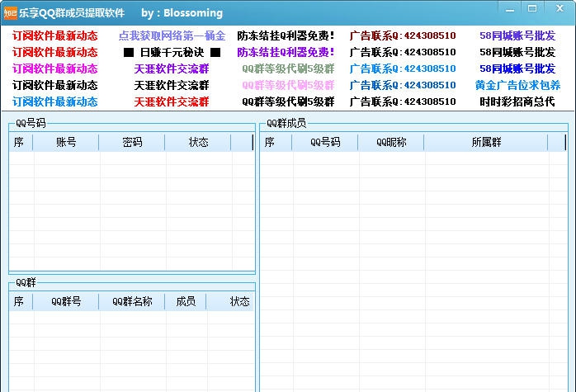The height and width of the screenshot is (392, 576).
Task: Click the 密码 column header
Action: coord(132,142)
